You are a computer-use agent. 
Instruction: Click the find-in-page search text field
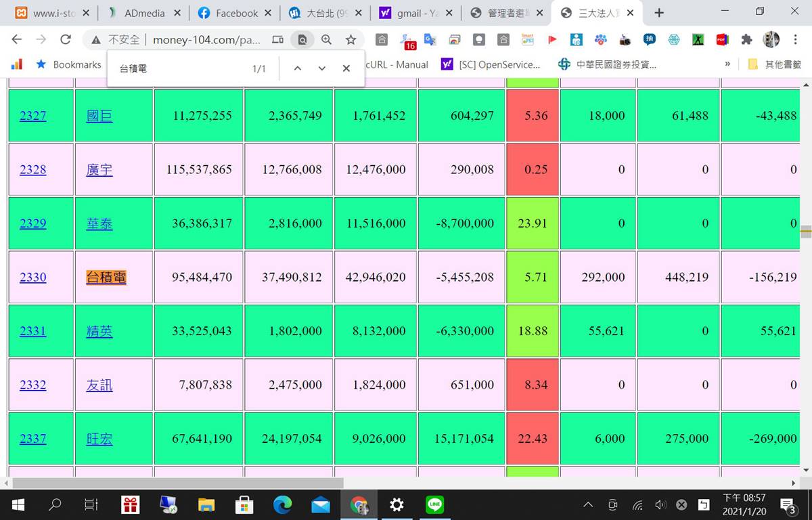click(x=179, y=68)
